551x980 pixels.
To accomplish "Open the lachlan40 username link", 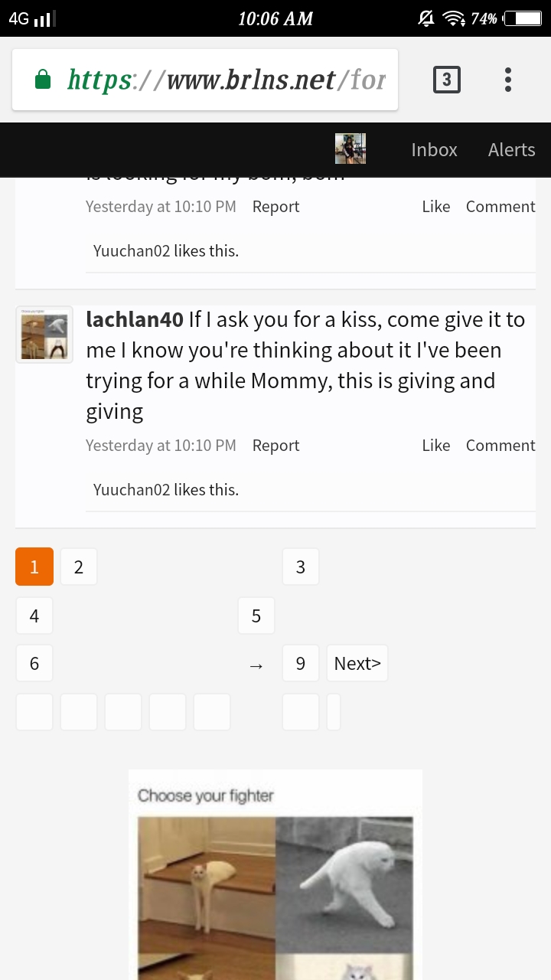I will [x=135, y=319].
